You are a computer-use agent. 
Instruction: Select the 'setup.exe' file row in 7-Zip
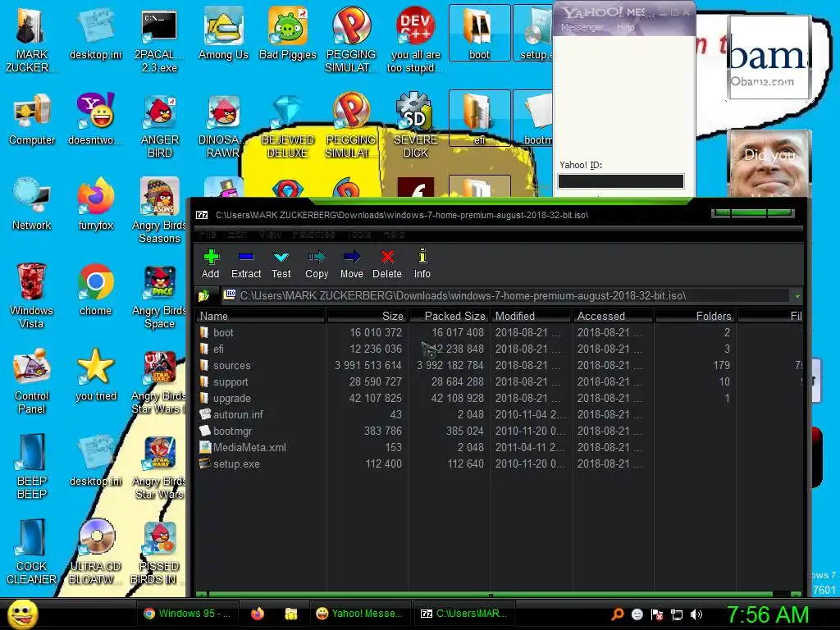pyautogui.click(x=500, y=464)
